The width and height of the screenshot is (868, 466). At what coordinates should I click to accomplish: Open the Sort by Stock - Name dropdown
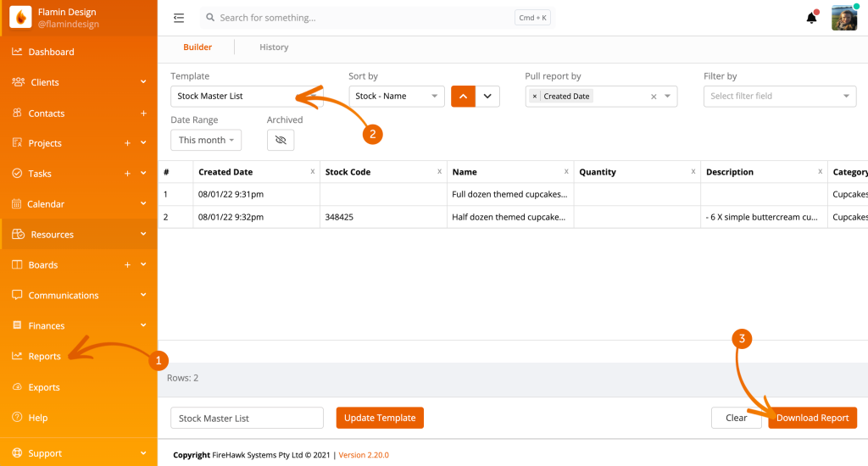tap(397, 97)
